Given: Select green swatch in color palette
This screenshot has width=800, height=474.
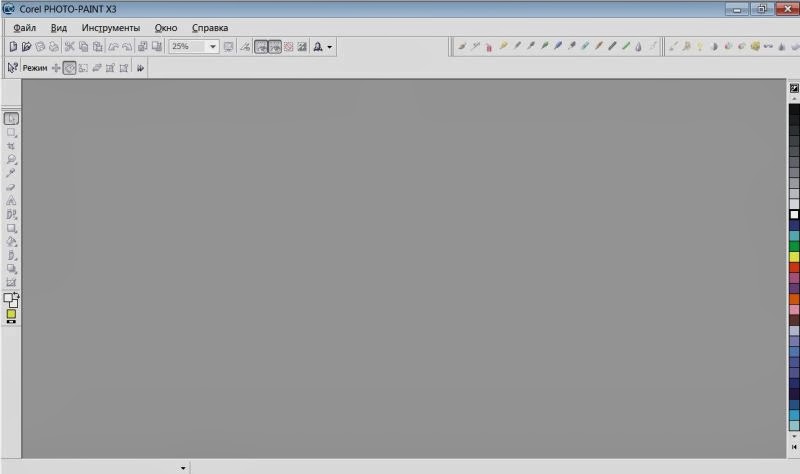Looking at the screenshot, I should [794, 246].
